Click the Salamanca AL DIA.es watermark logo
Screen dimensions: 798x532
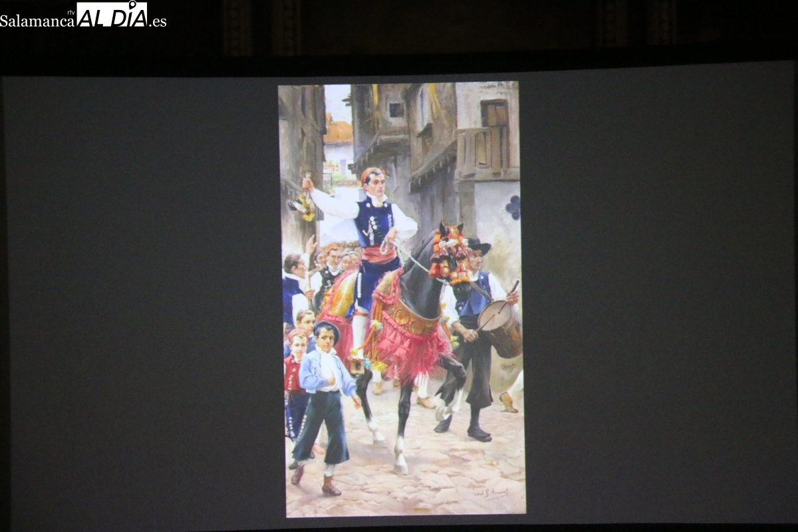83,15
